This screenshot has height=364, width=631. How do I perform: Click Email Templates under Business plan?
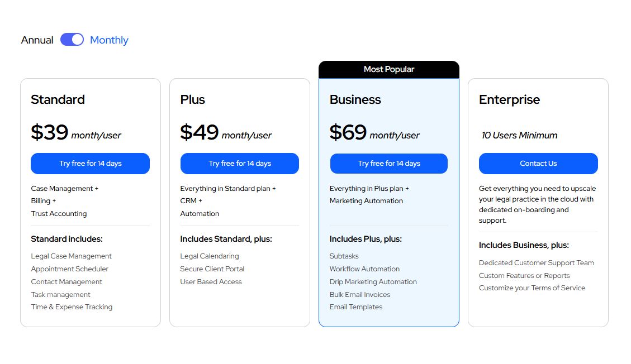point(356,306)
